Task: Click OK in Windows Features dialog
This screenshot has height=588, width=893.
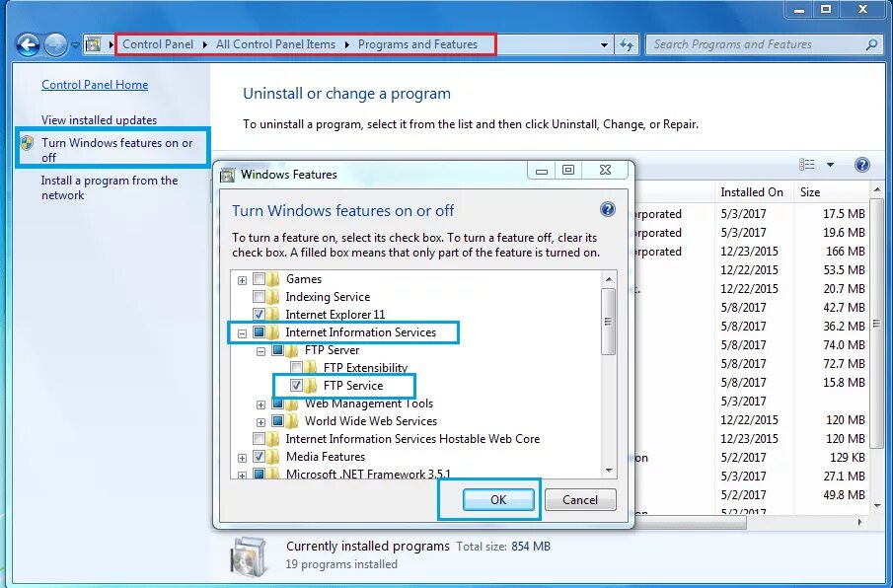Action: 498,500
